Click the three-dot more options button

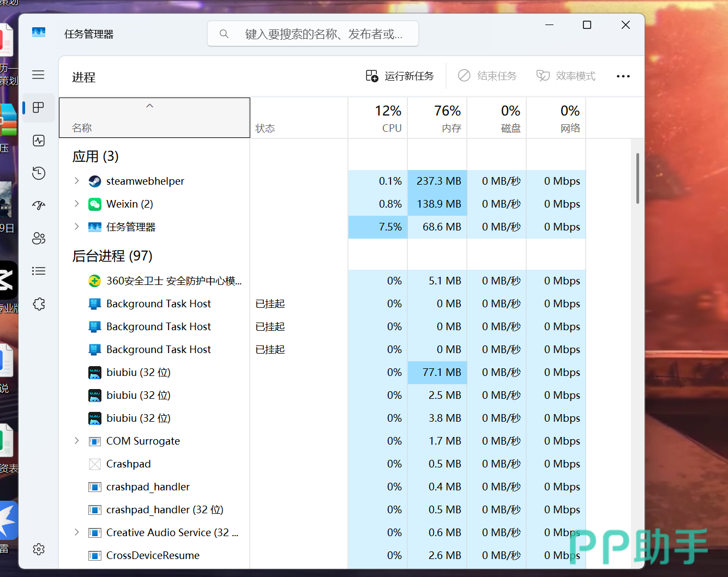point(623,76)
